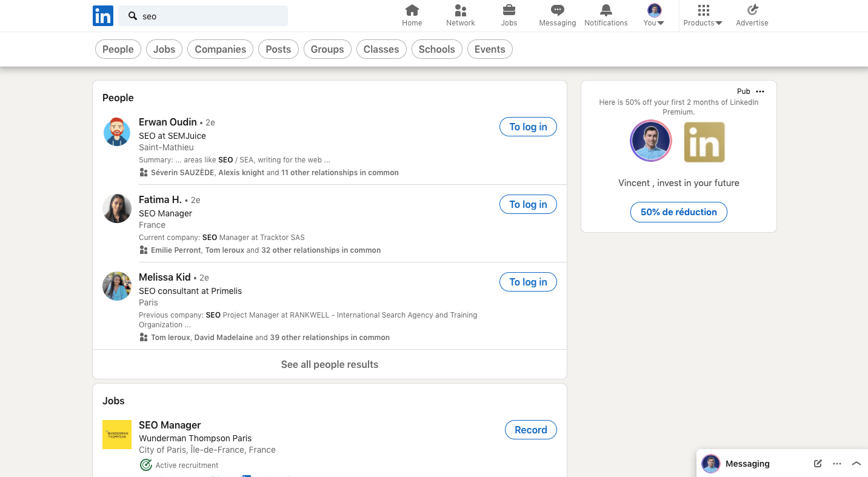
Task: Open the Advertise icon
Action: coord(752,10)
